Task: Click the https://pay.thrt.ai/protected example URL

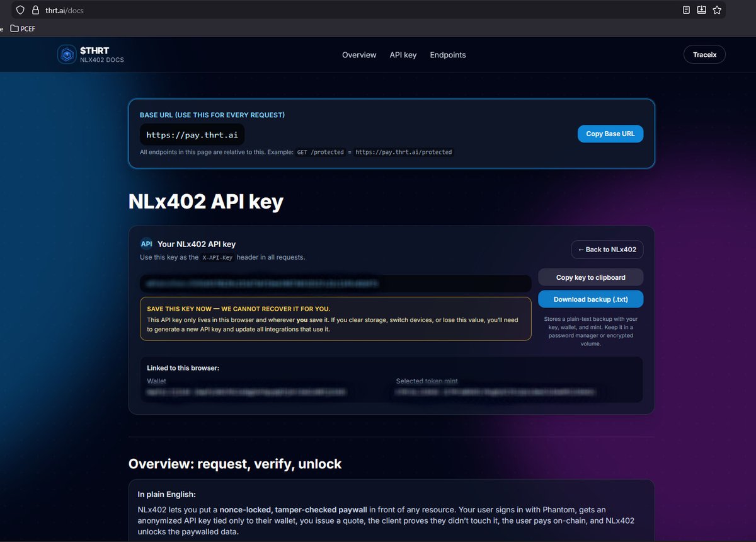Action: tap(403, 153)
